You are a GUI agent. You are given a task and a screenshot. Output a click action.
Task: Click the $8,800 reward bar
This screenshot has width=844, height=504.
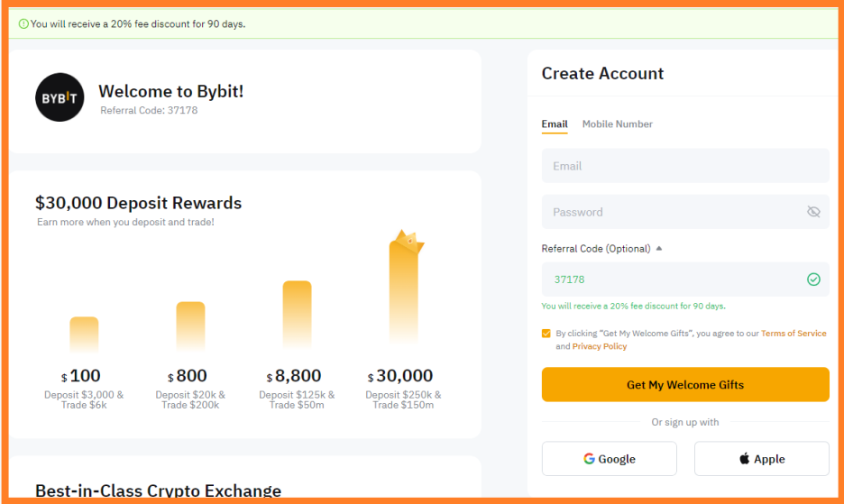(x=298, y=314)
